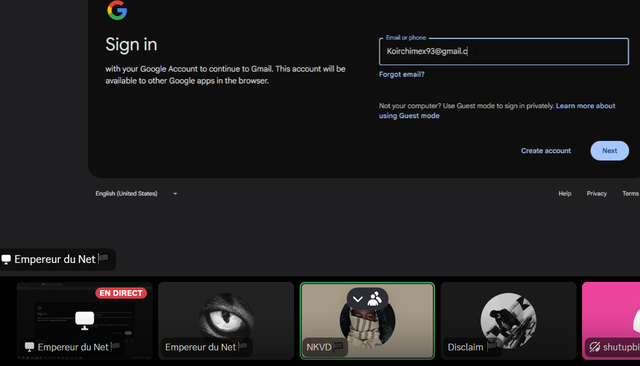Screen dimensions: 640x366
Task: Click the NKVD name label
Action: (324, 347)
